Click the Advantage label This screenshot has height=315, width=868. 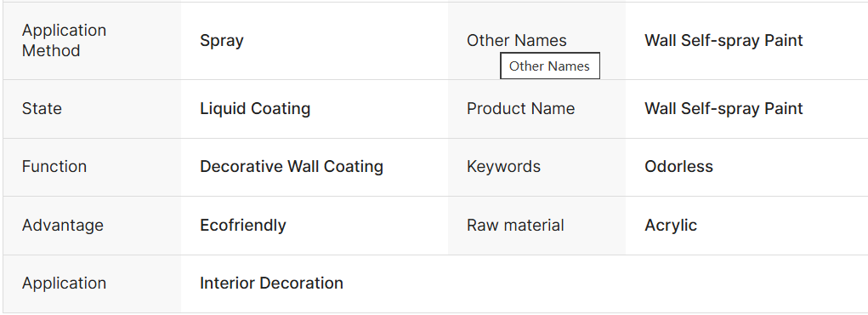tap(63, 225)
